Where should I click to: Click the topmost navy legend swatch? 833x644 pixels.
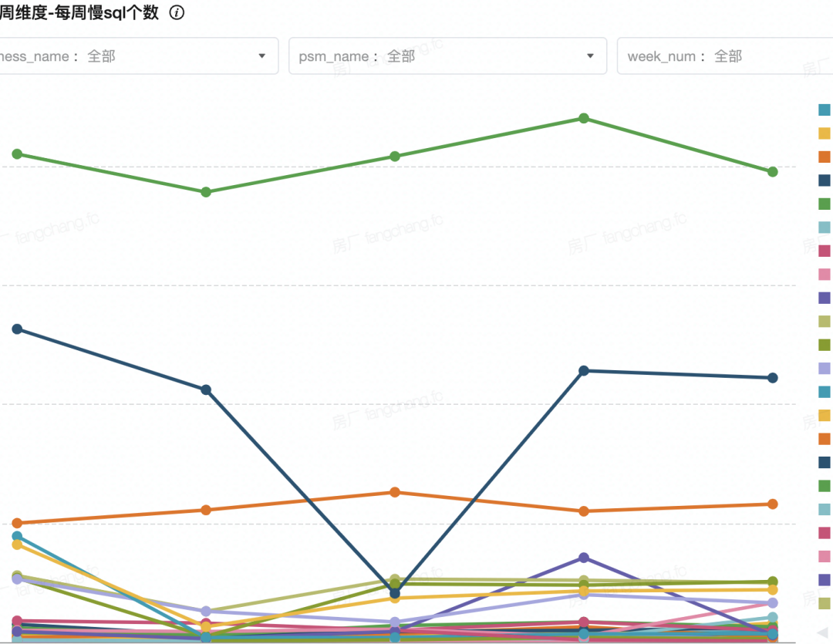(824, 180)
